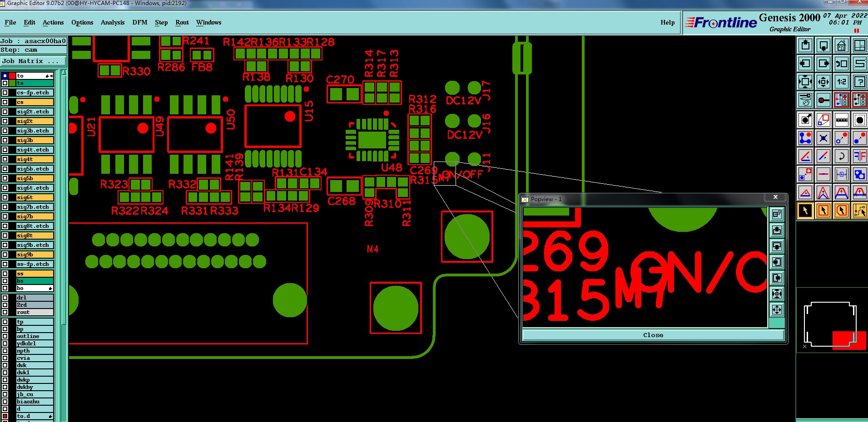
Task: Click Close button in Popview window
Action: (x=653, y=335)
